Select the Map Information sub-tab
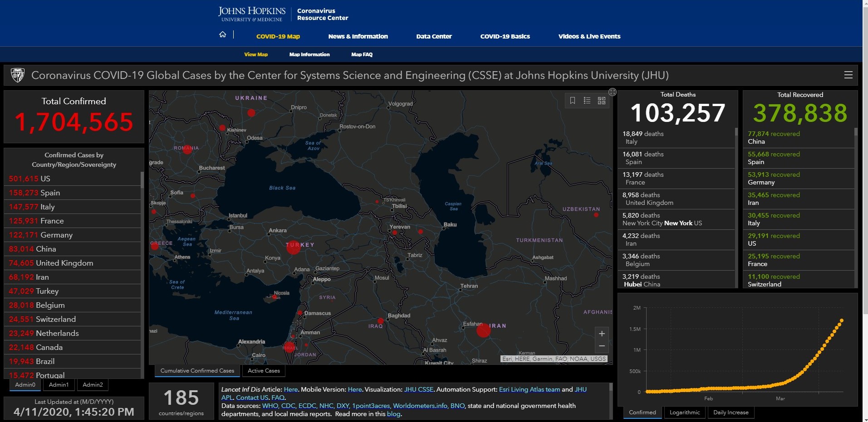 point(309,54)
